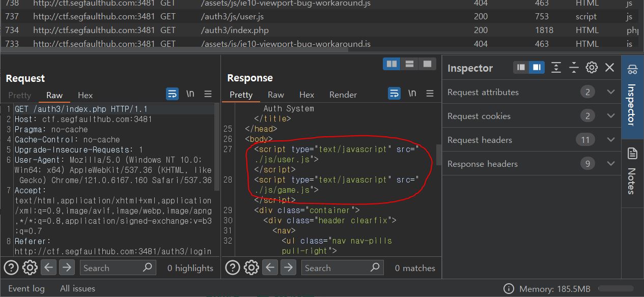The width and height of the screenshot is (644, 297).
Task: Open help icon below Request panel
Action: (x=11, y=268)
